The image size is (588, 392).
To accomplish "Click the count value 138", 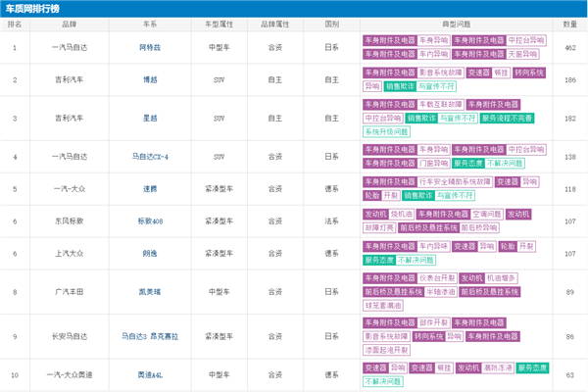I will coord(570,157).
